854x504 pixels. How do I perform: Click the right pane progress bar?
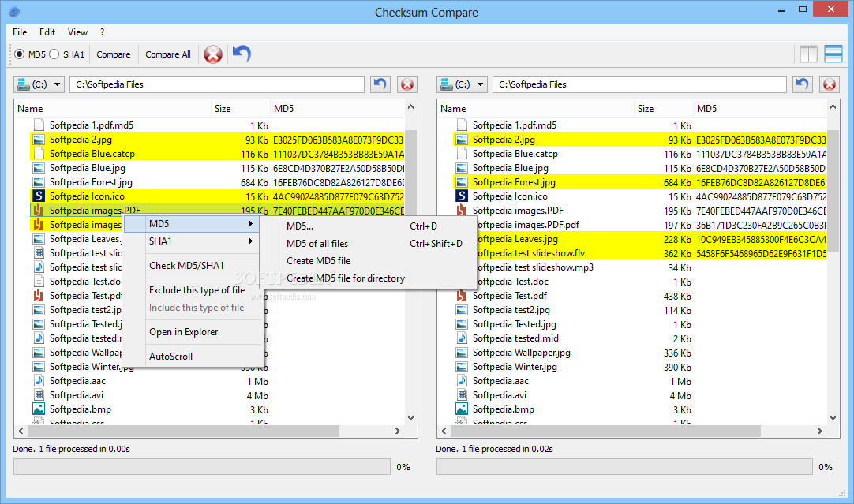click(x=624, y=466)
